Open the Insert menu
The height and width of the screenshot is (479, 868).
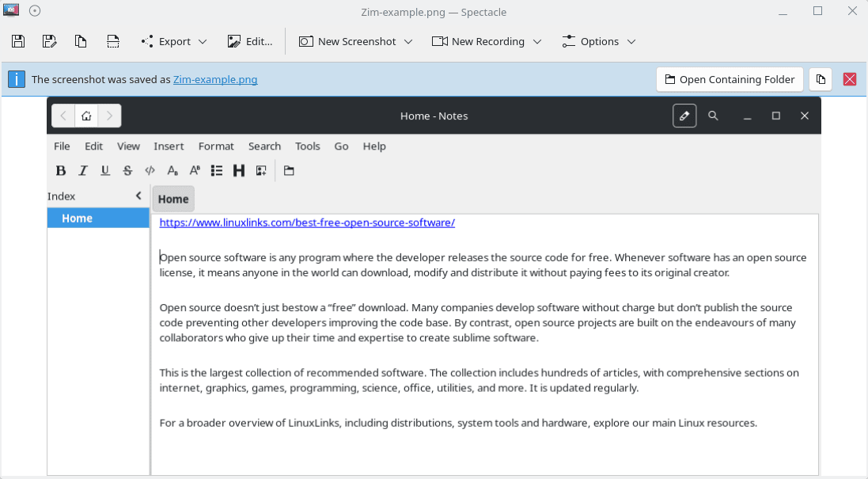169,146
